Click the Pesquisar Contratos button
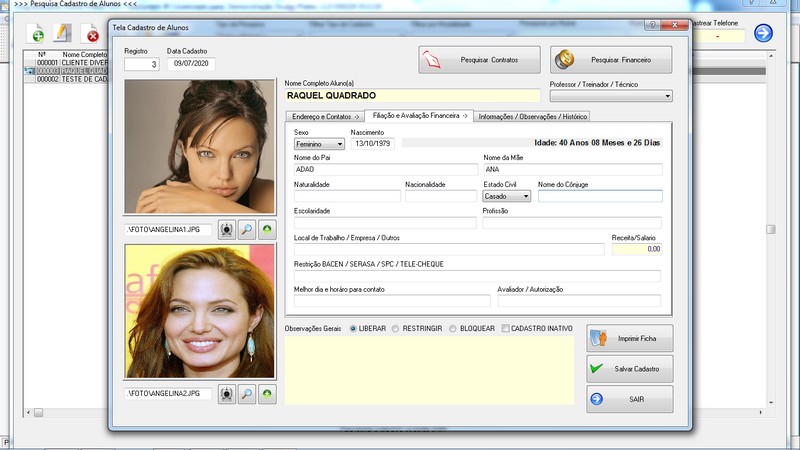Viewport: 800px width, 450px height. coord(479,60)
